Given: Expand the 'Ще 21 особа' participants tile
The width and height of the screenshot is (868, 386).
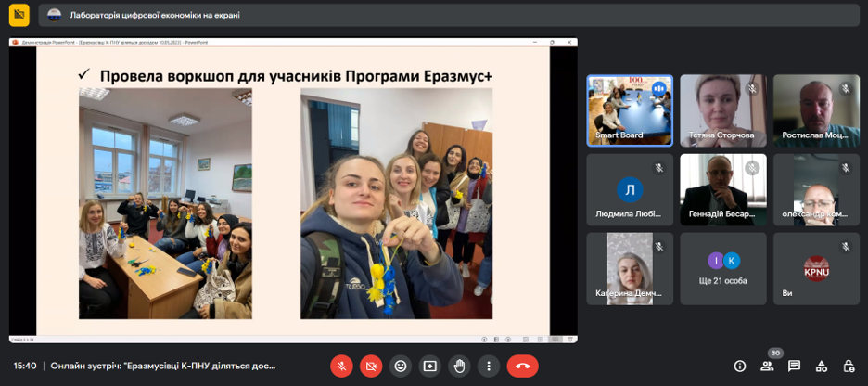Looking at the screenshot, I should coord(722,268).
